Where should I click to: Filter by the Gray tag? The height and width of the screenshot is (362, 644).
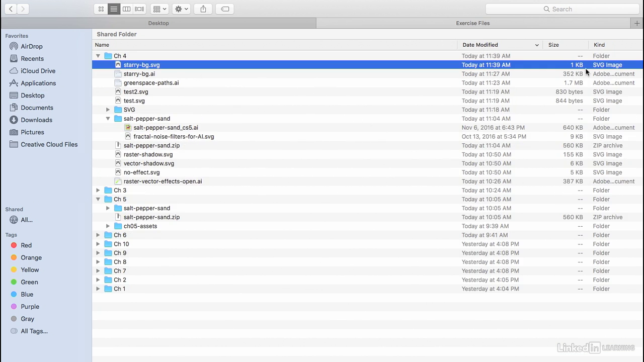tap(27, 319)
